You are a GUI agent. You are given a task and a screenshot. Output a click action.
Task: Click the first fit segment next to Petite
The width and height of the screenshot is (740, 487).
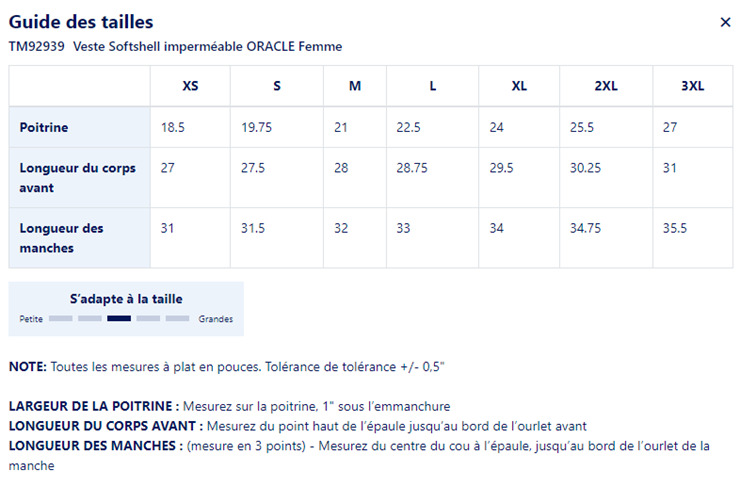[61, 319]
